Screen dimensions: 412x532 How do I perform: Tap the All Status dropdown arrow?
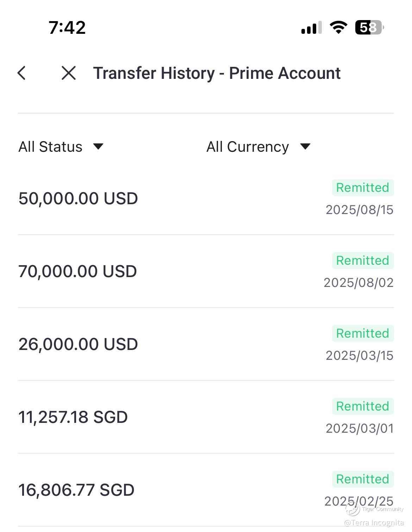[98, 146]
